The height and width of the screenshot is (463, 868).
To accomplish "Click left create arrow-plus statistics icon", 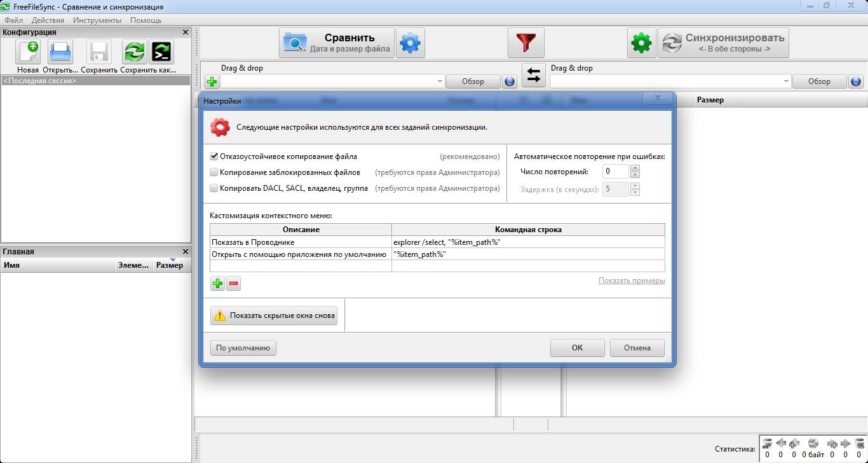I will [794, 443].
